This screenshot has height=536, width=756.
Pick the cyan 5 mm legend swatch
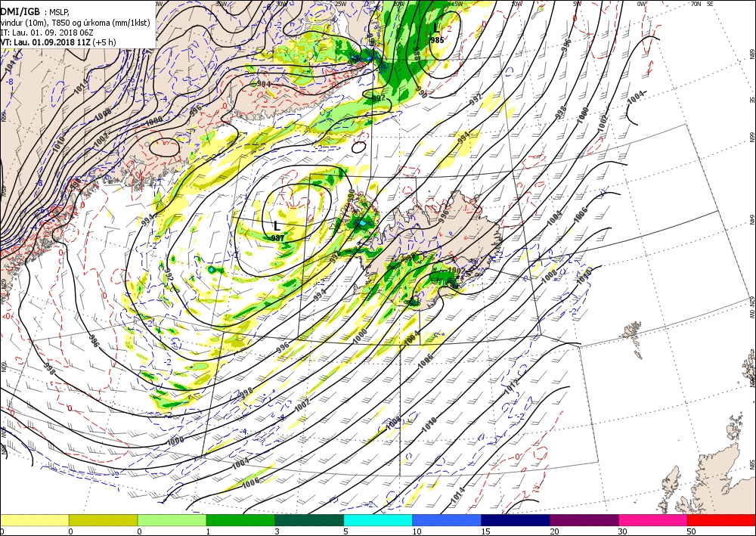378,520
